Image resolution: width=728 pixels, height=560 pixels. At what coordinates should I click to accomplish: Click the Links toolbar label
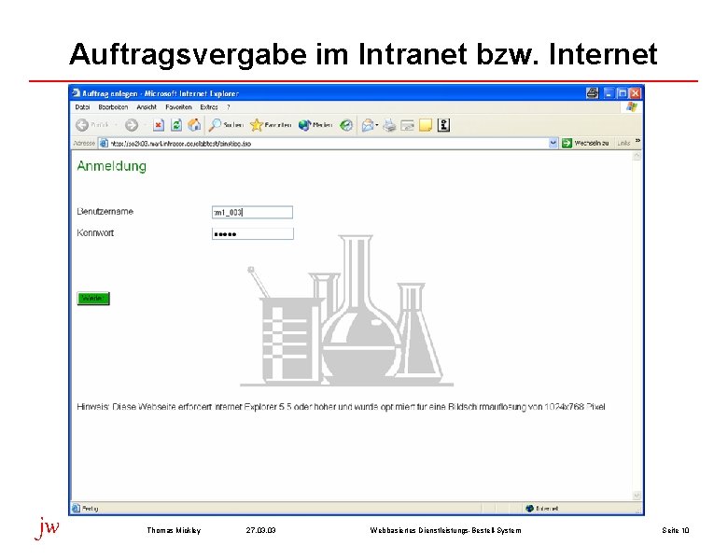(x=623, y=143)
